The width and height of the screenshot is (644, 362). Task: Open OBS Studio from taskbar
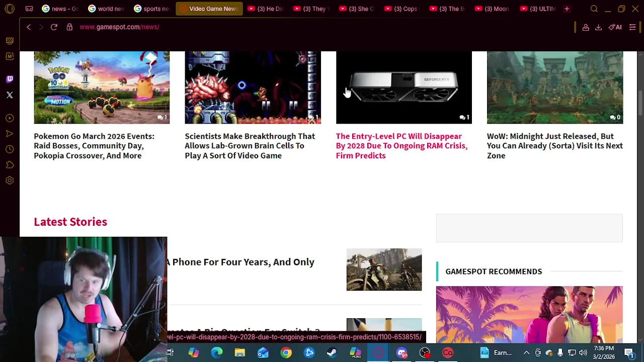425,353
